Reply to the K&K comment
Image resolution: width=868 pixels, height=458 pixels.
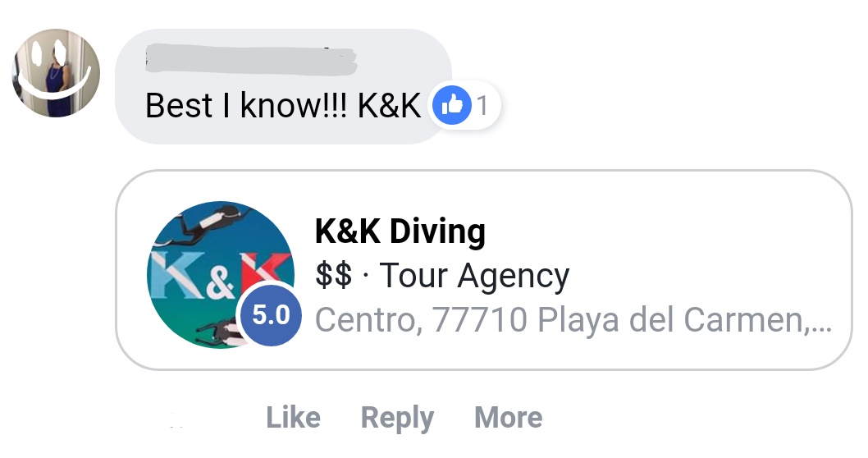coord(397,418)
